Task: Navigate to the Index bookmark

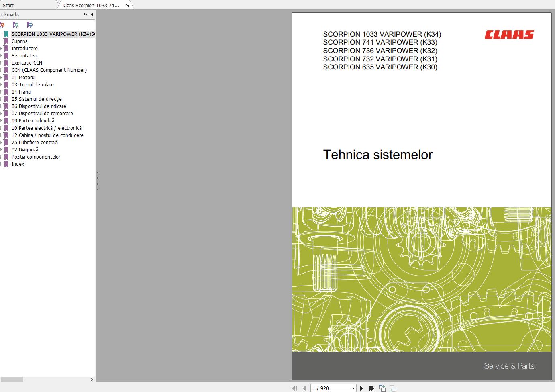Action: click(x=18, y=164)
